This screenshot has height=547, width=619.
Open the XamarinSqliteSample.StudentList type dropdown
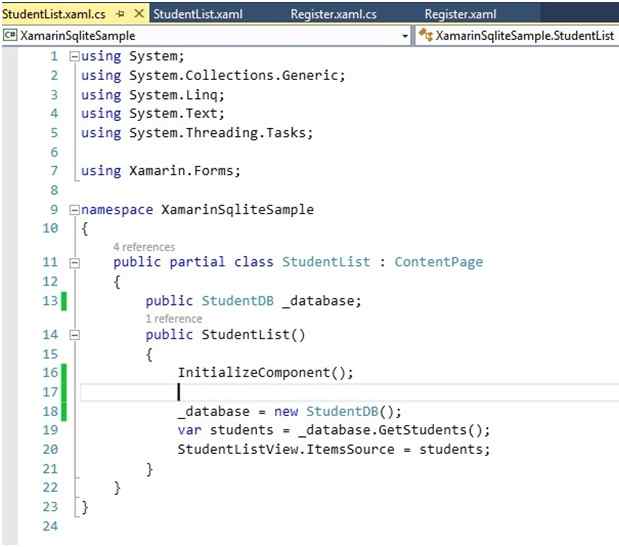click(x=518, y=36)
